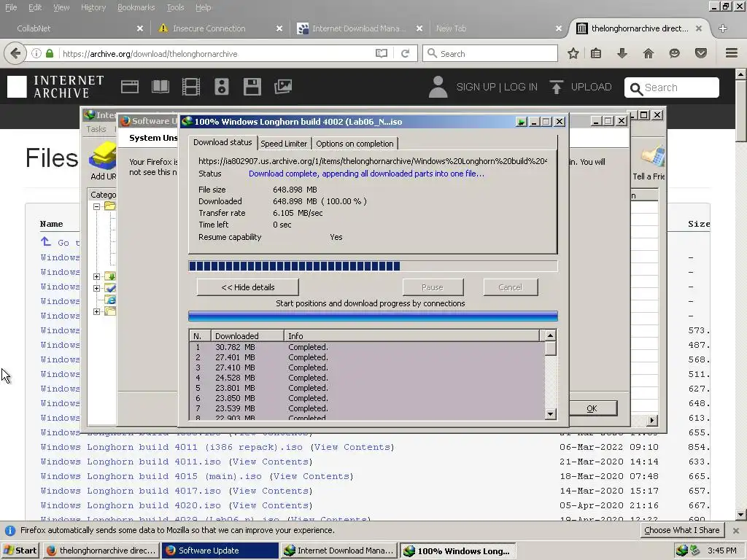Open the Tasks menu in IDM window
The image size is (747, 560).
coord(96,129)
